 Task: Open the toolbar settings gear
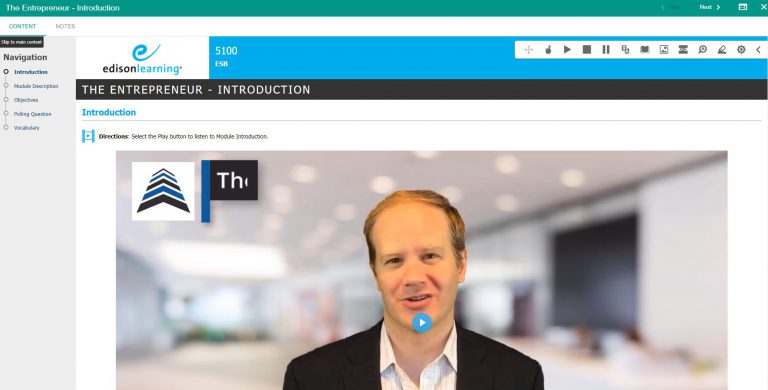(741, 49)
